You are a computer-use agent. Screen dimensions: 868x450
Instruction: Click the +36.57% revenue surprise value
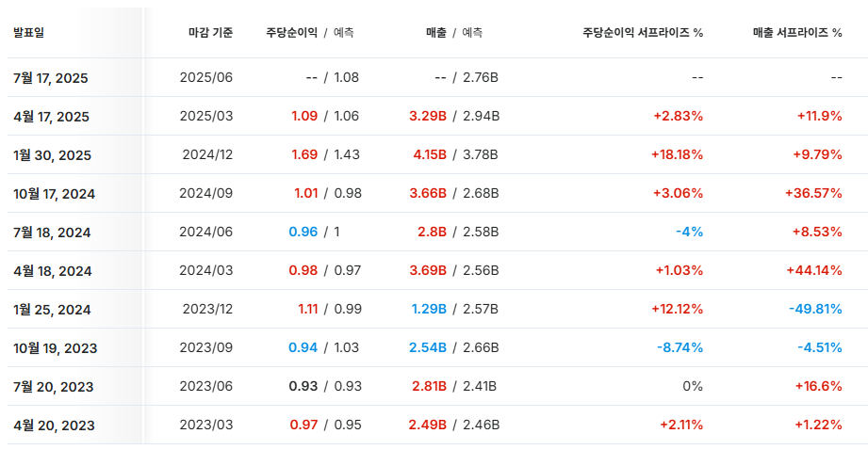813,194
